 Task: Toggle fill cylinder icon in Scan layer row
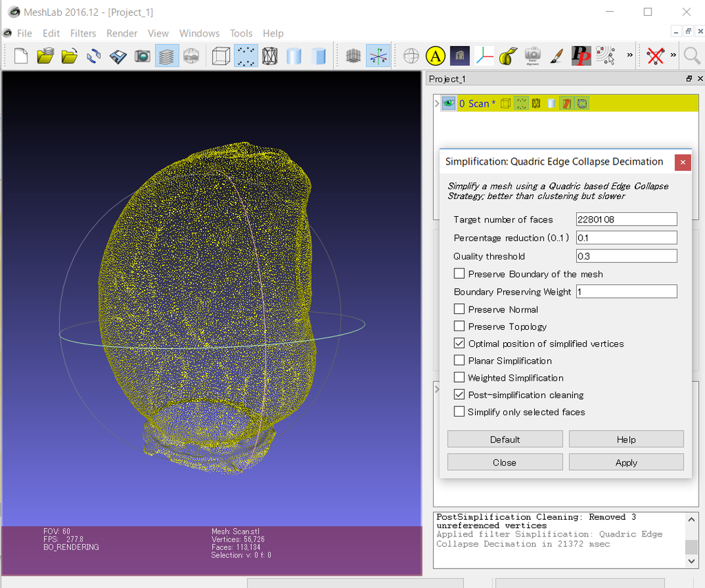[x=551, y=103]
